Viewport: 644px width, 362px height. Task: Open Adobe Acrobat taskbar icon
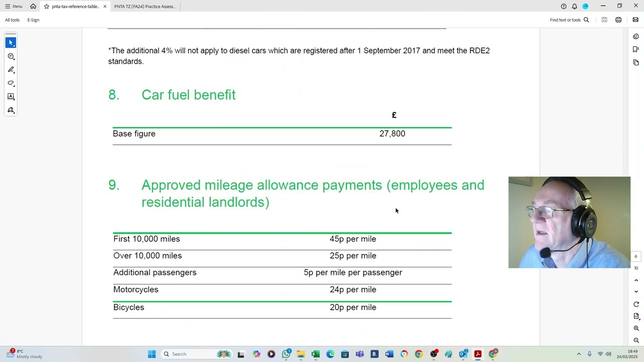click(478, 354)
